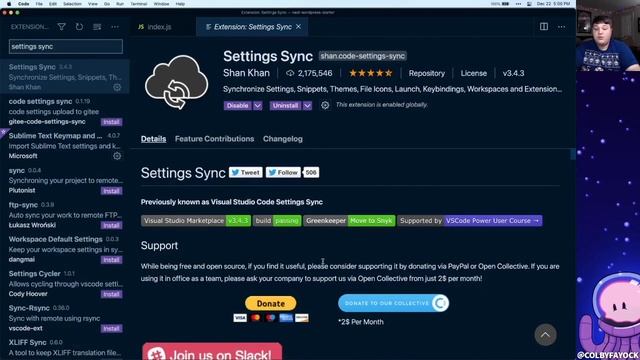Click the Tweet button

click(245, 172)
